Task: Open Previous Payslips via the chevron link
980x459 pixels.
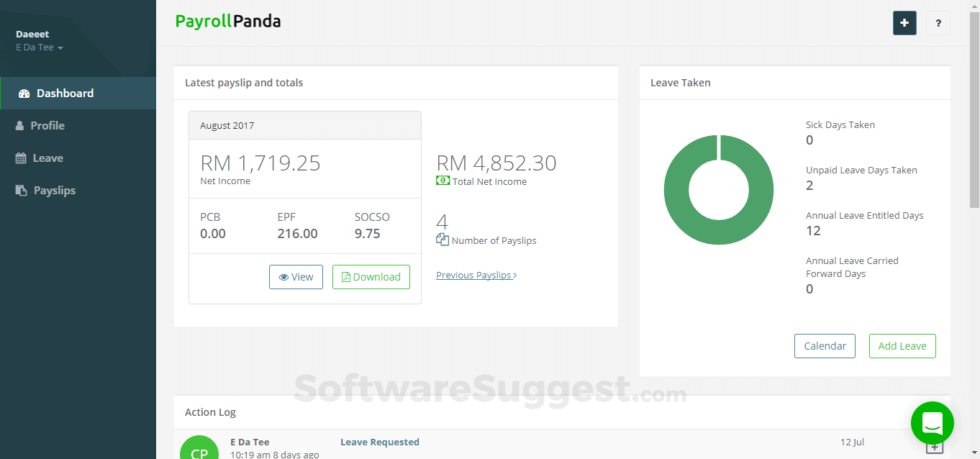Action: pyautogui.click(x=513, y=274)
